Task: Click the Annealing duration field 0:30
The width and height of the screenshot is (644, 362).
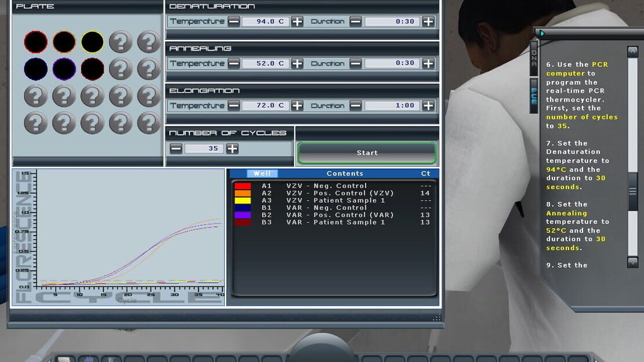Action: click(392, 63)
